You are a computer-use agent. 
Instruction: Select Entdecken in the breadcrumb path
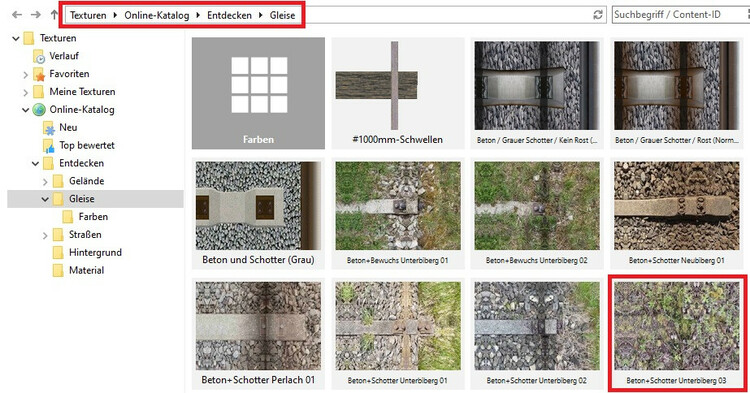tap(229, 15)
